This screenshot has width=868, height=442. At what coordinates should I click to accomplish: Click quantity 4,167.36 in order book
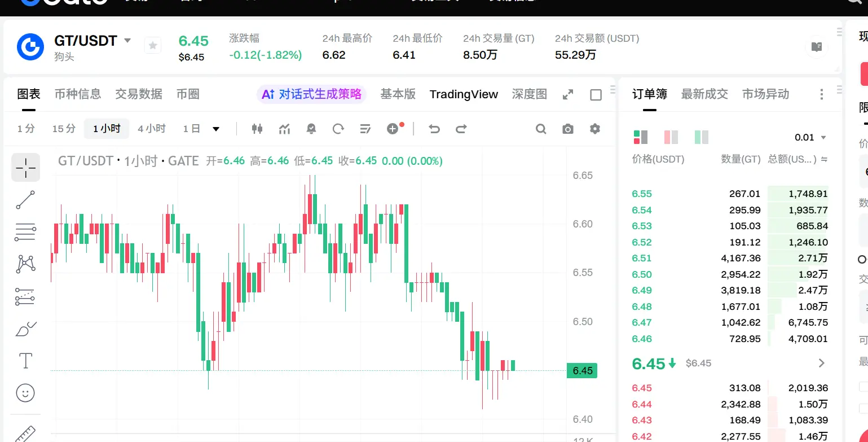point(741,258)
